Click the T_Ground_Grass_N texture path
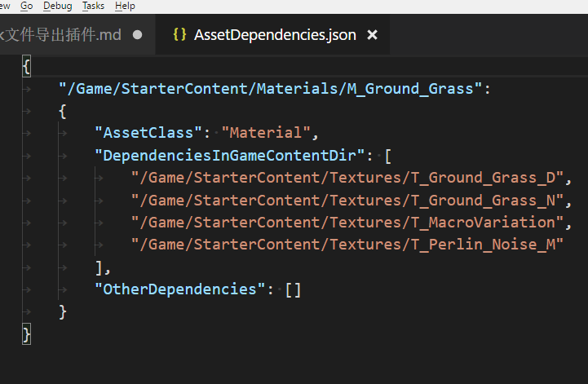Screen dimensions: 588x384 (x=347, y=200)
